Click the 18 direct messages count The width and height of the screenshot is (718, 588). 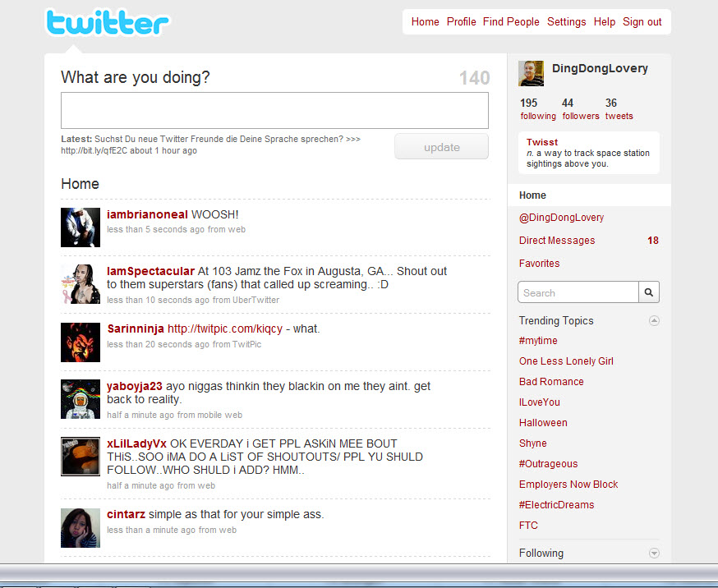(653, 241)
